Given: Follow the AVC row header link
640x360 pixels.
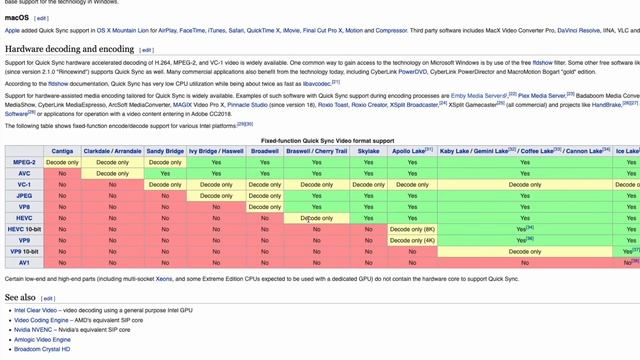Looking at the screenshot, I should pos(24,173).
